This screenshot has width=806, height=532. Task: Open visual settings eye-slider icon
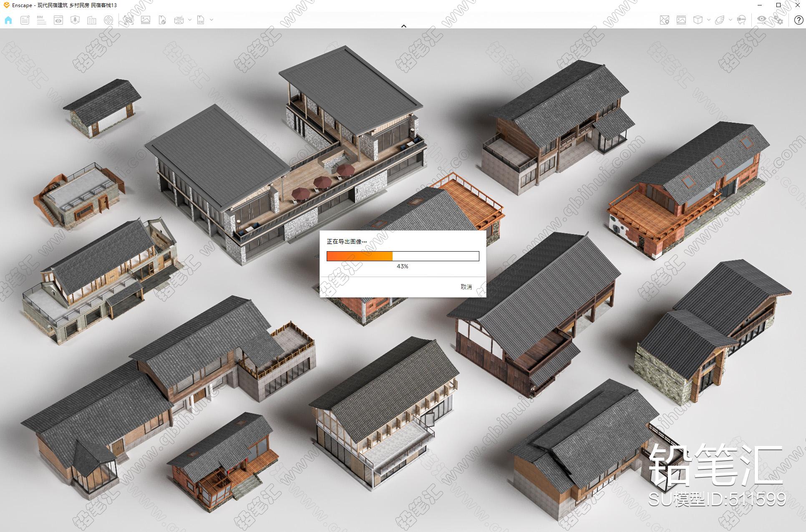click(x=762, y=20)
